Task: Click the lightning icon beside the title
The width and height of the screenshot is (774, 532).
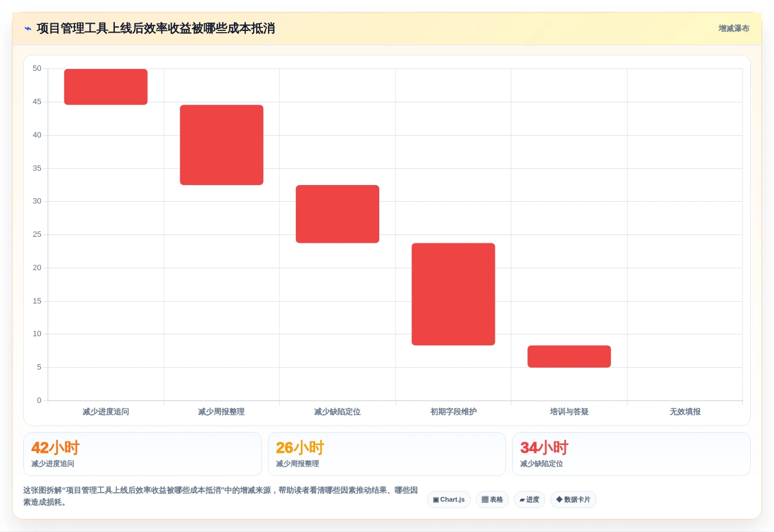Action: tap(28, 29)
